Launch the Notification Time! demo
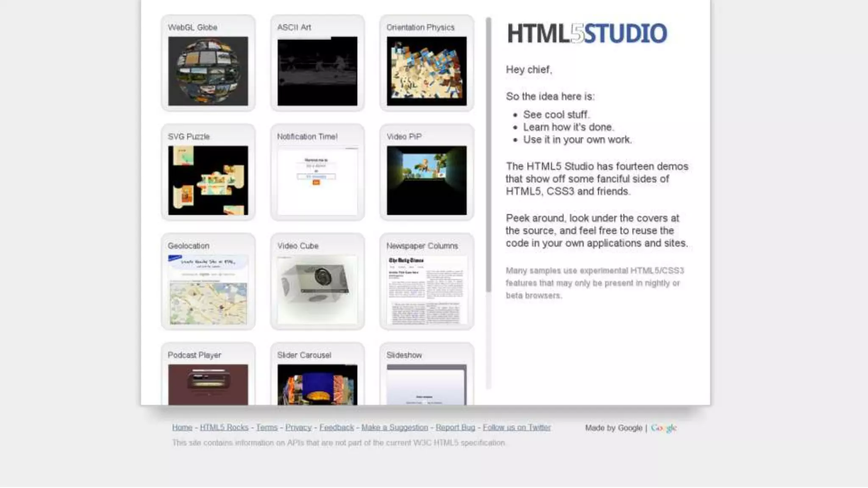The image size is (868, 488). (317, 180)
